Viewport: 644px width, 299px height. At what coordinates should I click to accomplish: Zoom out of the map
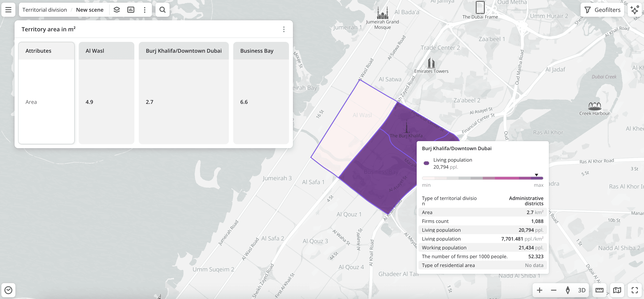[x=553, y=290]
